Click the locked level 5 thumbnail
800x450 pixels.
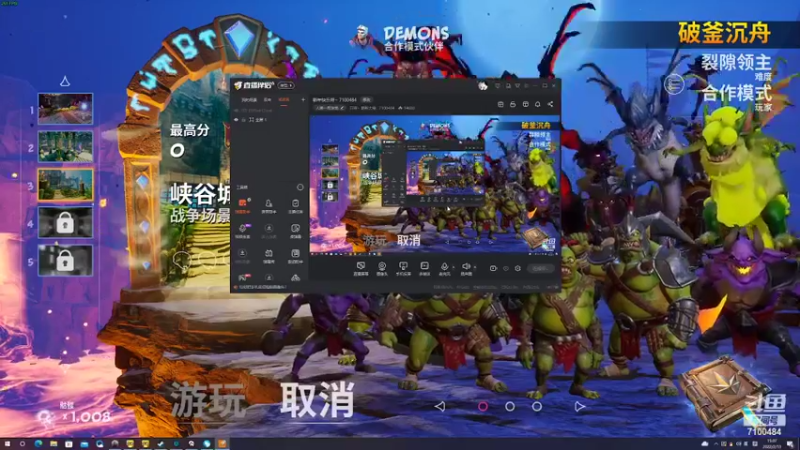click(x=65, y=260)
